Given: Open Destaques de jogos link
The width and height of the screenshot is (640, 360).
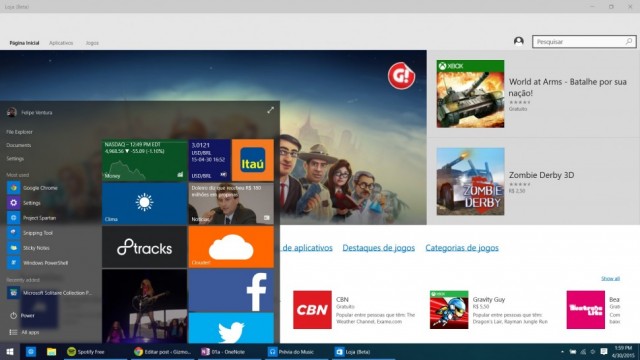Looking at the screenshot, I should 378,248.
